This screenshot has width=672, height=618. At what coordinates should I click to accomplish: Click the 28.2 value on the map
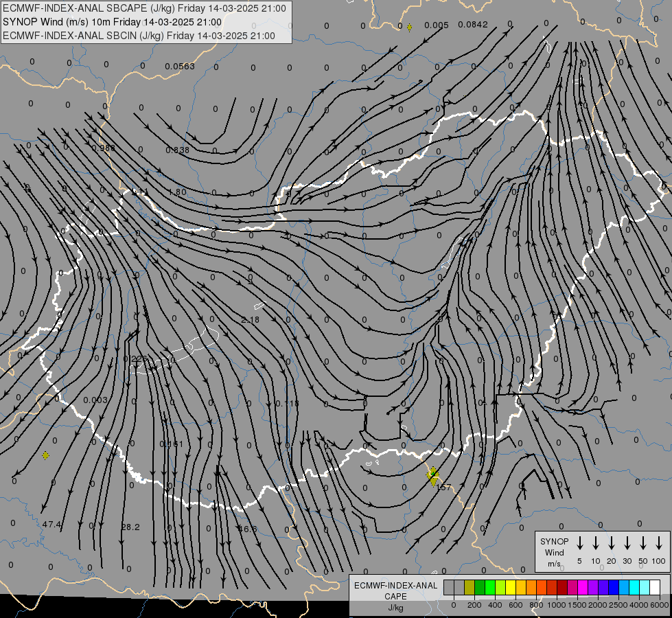point(130,527)
